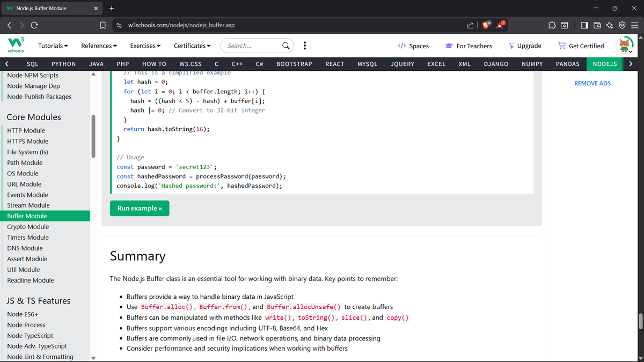
Task: Bookmark this page with bookmark icon
Action: pyautogui.click(x=103, y=25)
